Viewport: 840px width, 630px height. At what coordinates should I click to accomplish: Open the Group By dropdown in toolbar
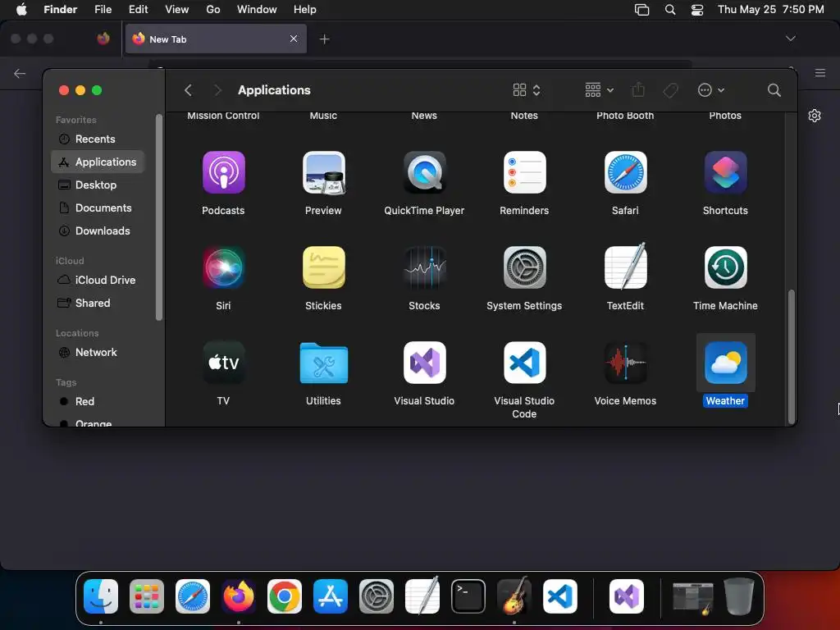(599, 90)
